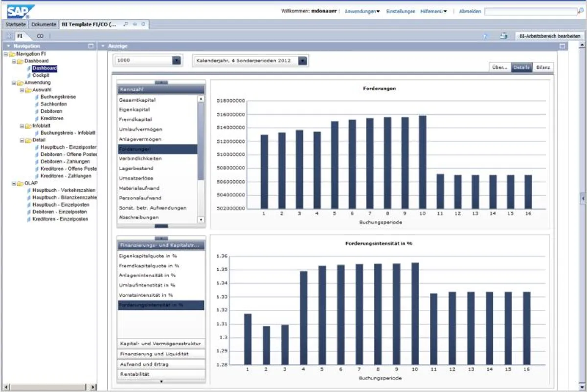
Task: Open the Kalenderjahr period dropdown
Action: (302, 61)
